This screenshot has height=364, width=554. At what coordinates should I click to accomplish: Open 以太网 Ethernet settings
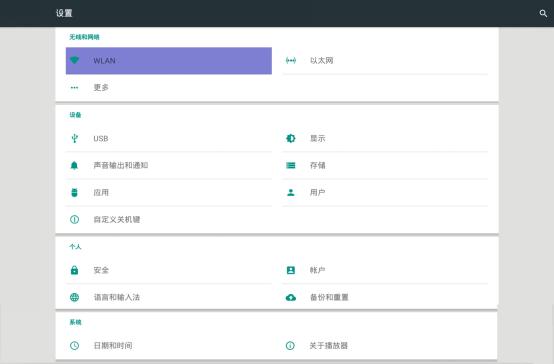point(385,61)
